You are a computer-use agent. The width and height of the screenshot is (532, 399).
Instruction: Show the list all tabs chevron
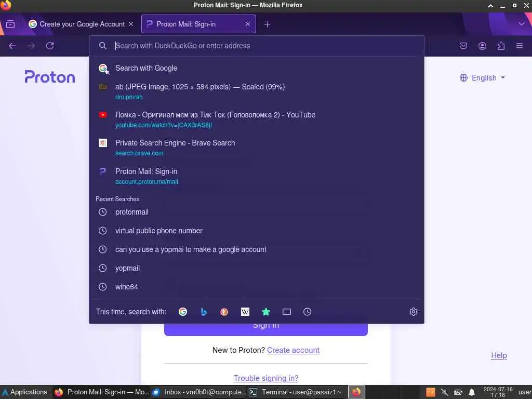(522, 24)
